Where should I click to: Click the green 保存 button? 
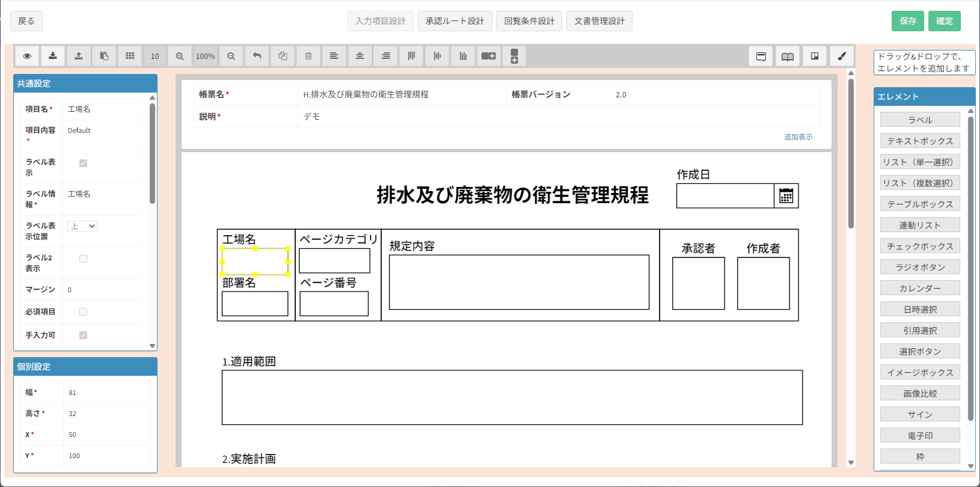[x=908, y=21]
